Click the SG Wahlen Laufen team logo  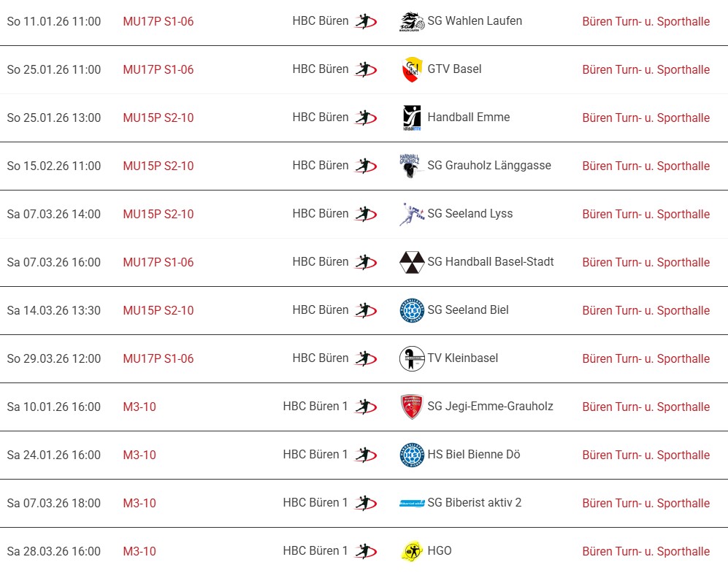[412, 22]
